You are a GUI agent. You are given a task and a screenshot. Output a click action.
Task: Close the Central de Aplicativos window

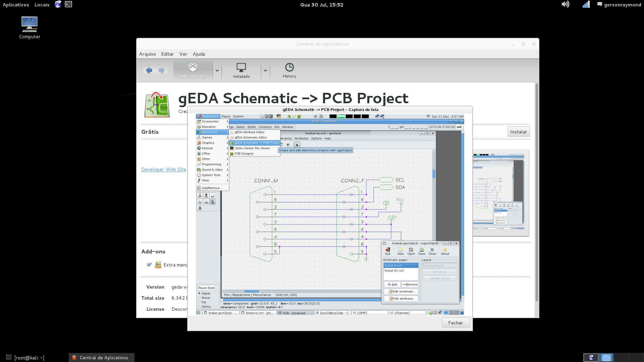534,44
